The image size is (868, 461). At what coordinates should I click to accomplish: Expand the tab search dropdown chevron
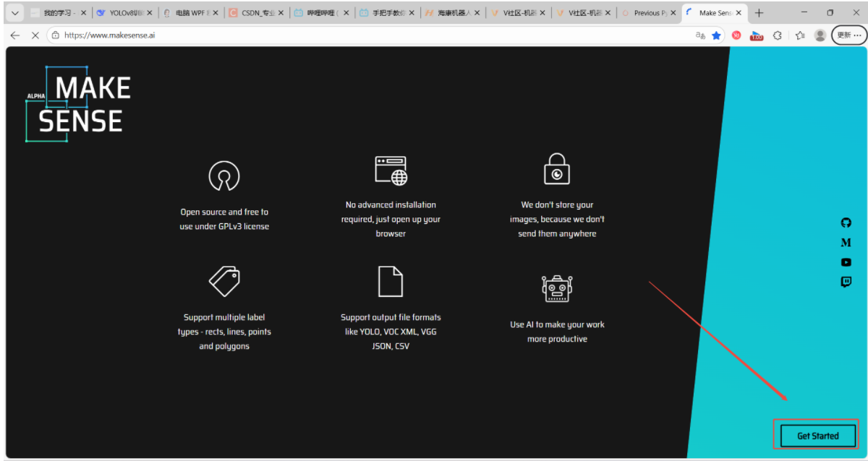[x=14, y=12]
